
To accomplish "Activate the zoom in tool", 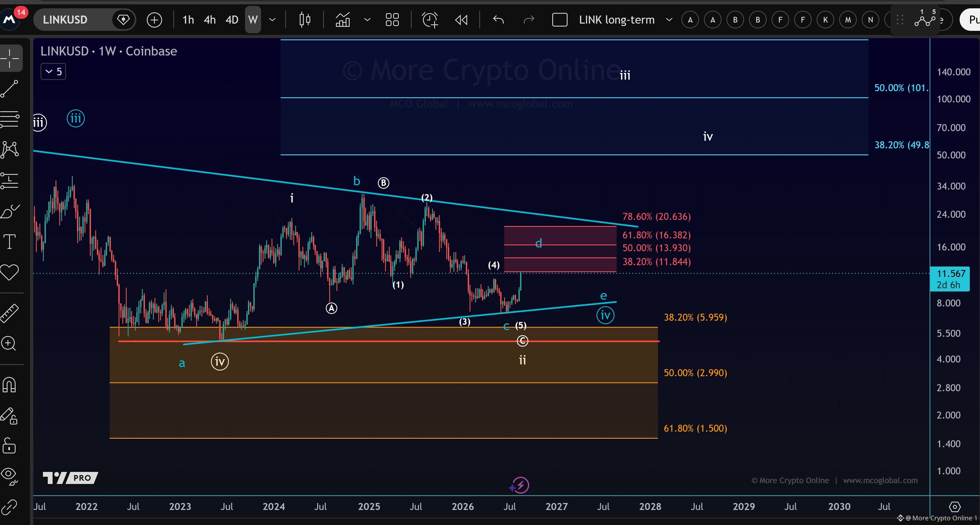I will point(9,344).
